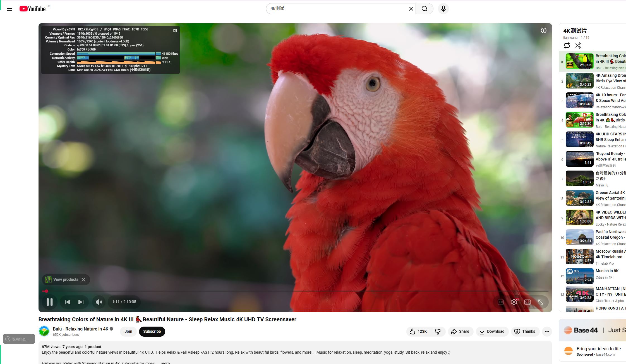Subscribe to Balu - Relaxing Nature in 4K
The width and height of the screenshot is (626, 364).
[152, 331]
